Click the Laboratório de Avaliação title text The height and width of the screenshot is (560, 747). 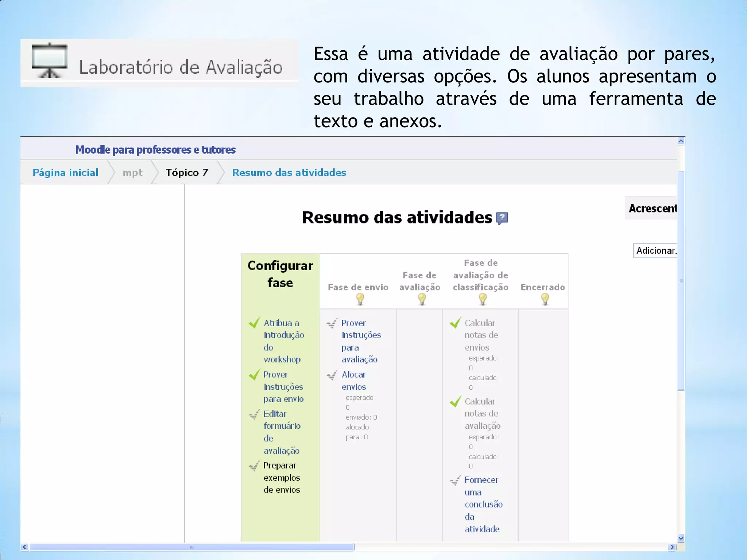click(x=181, y=67)
